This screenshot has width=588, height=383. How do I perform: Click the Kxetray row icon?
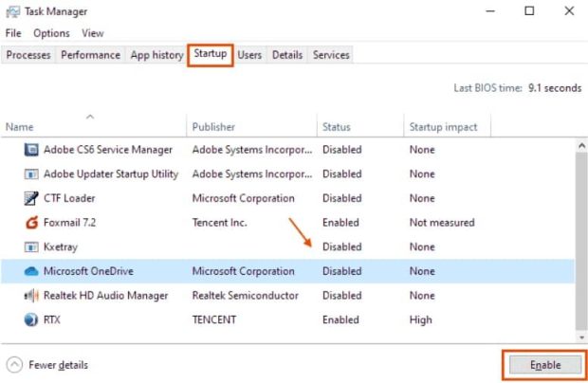tap(30, 247)
